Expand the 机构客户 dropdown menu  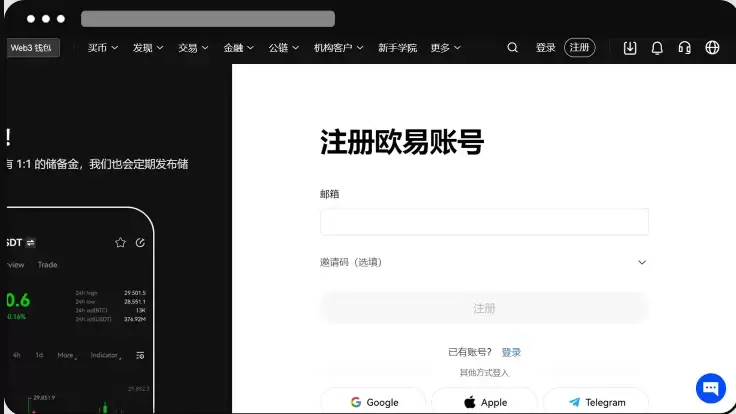[338, 47]
